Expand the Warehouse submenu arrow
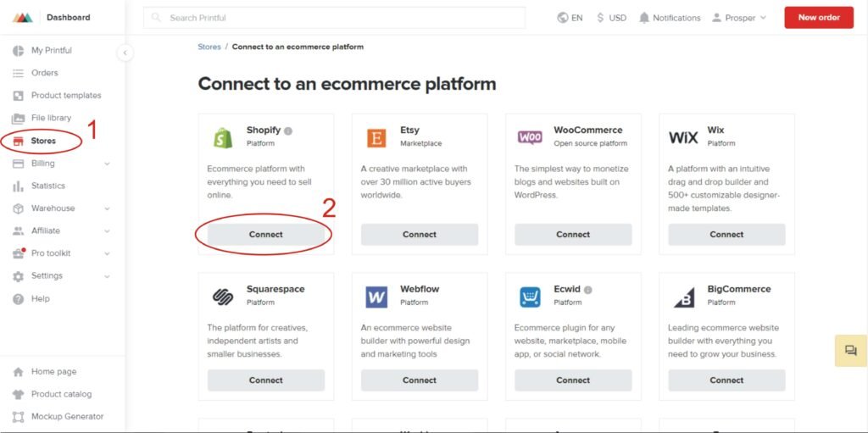The width and height of the screenshot is (868, 433). pyautogui.click(x=107, y=208)
